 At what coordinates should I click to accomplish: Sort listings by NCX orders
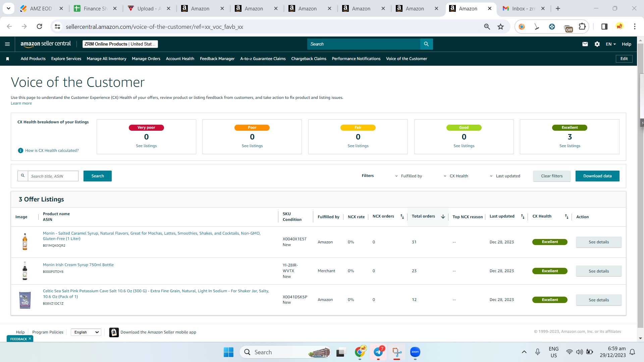click(x=402, y=217)
